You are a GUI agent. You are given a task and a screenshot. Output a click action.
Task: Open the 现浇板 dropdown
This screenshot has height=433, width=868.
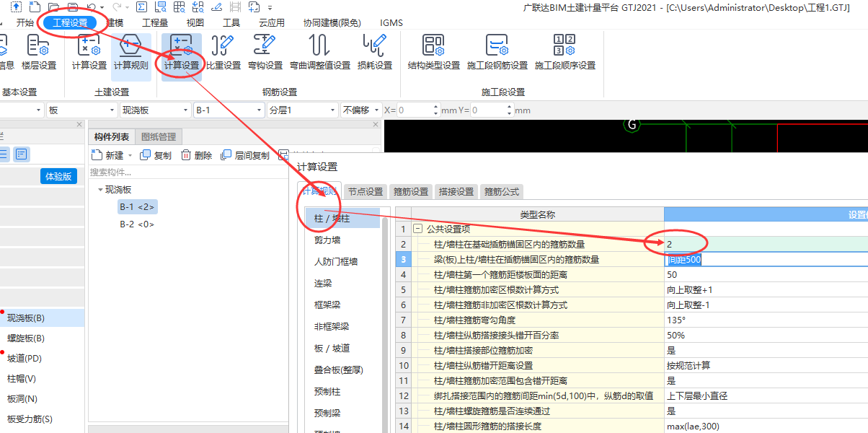(x=185, y=110)
